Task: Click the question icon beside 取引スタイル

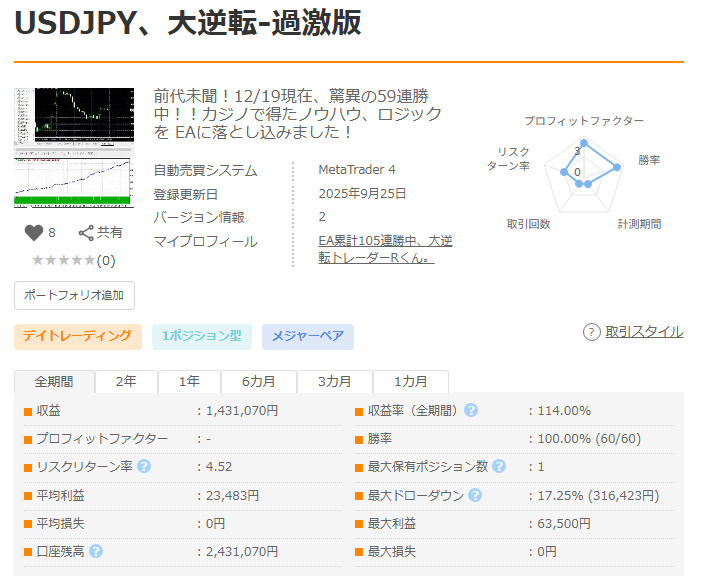Action: coord(592,332)
